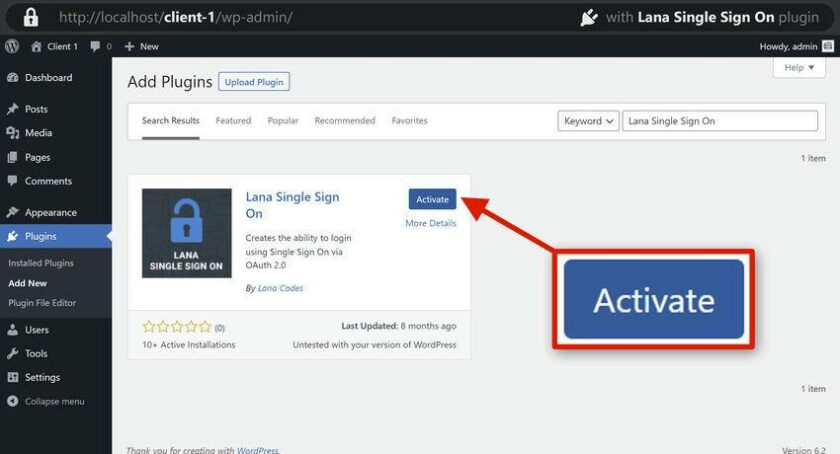This screenshot has height=454, width=840.
Task: Open the Keyword search type dropdown
Action: [588, 121]
